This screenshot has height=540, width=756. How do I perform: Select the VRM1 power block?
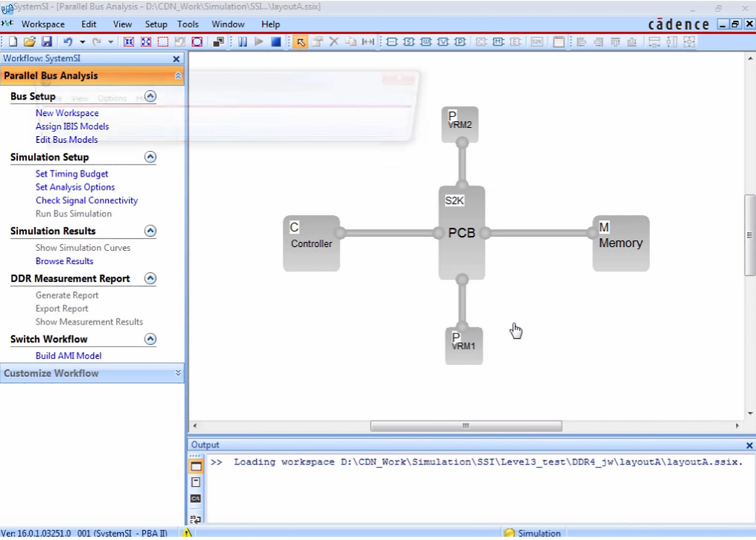pos(464,346)
